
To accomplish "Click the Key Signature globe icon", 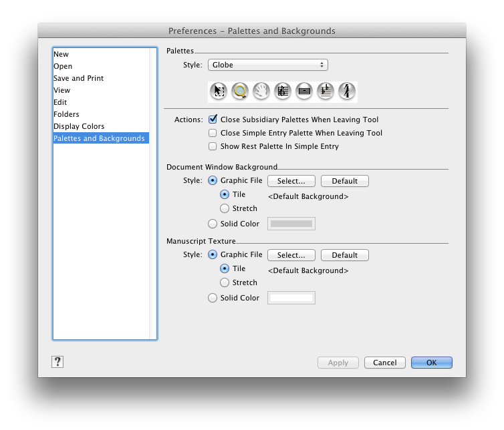I will [x=326, y=91].
